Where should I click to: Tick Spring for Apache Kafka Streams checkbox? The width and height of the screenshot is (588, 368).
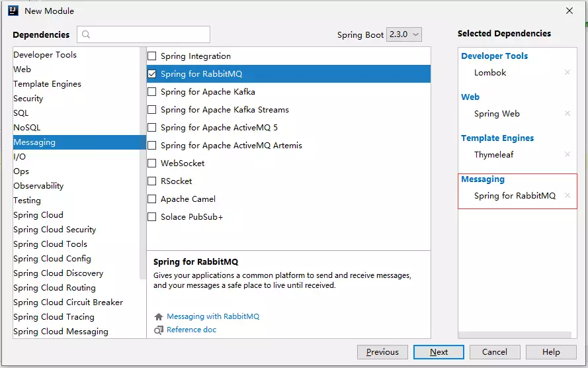point(152,109)
